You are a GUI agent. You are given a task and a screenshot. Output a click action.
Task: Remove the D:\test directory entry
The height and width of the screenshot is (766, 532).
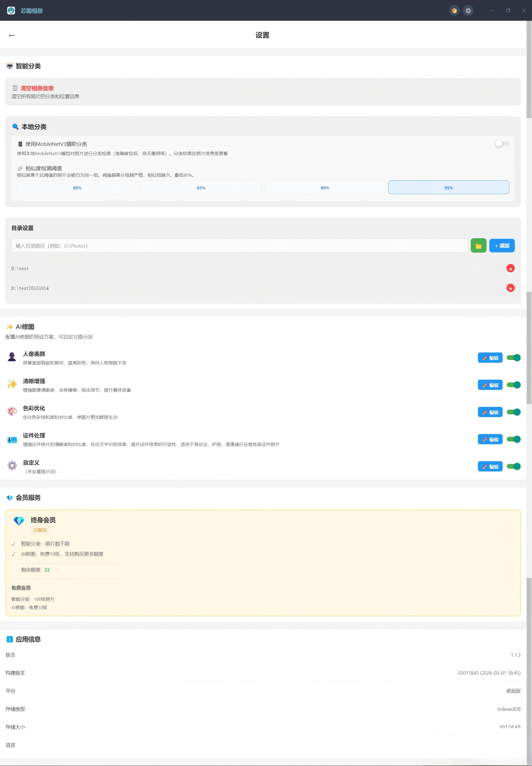point(510,268)
